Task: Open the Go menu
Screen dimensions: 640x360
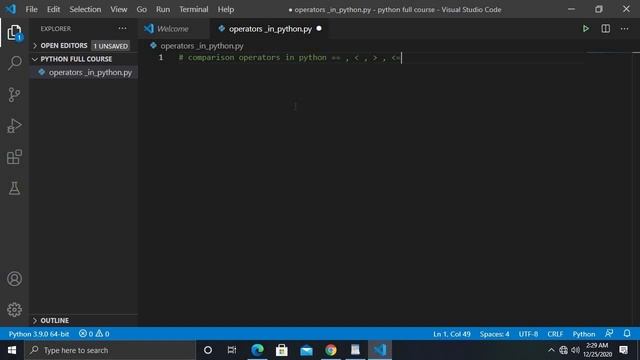Action: coord(142,9)
